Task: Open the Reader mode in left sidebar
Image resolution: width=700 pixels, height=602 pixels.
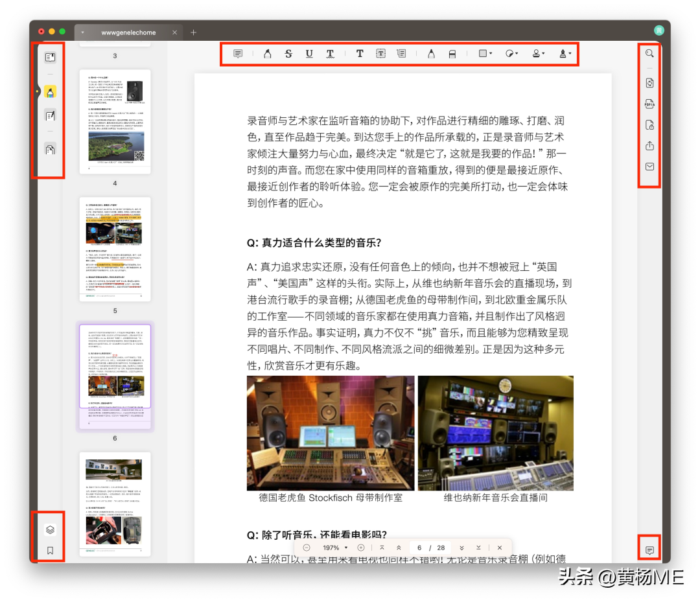Action: (x=50, y=57)
